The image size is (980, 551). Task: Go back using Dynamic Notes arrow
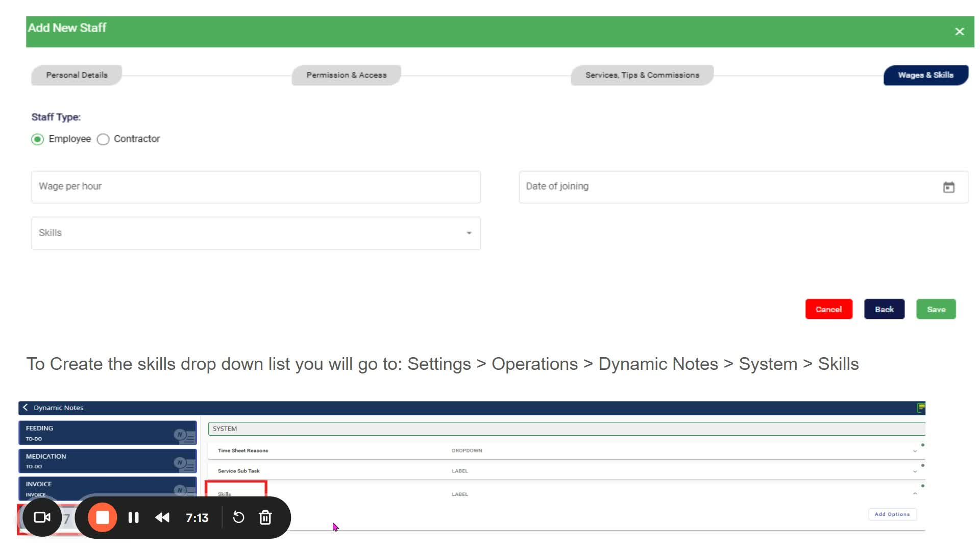(26, 408)
